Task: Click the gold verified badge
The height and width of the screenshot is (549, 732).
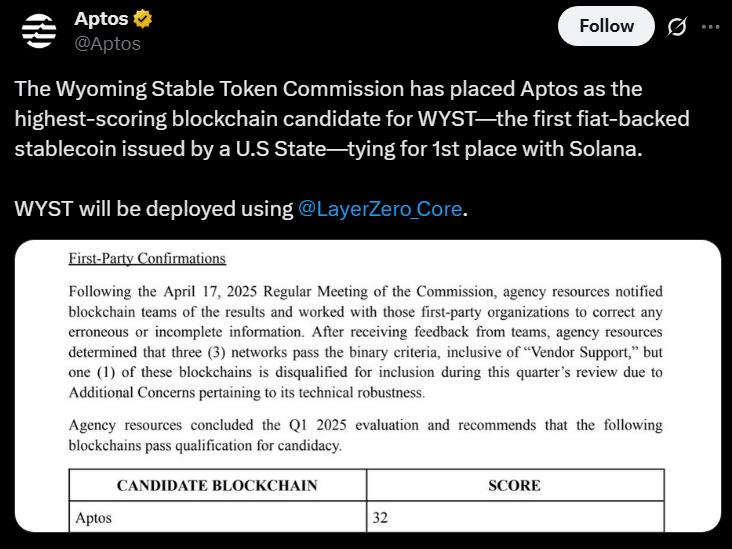Action: click(x=145, y=19)
